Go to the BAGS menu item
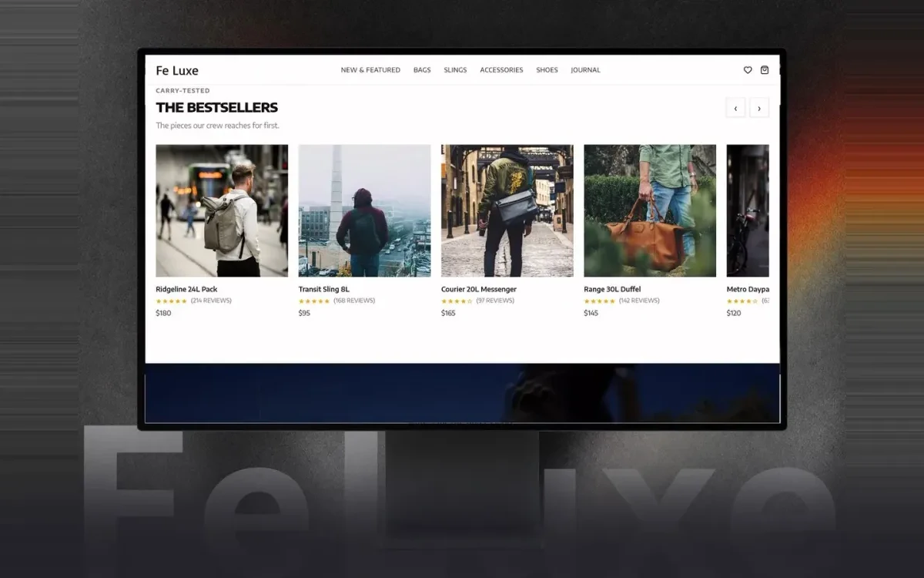 point(422,70)
